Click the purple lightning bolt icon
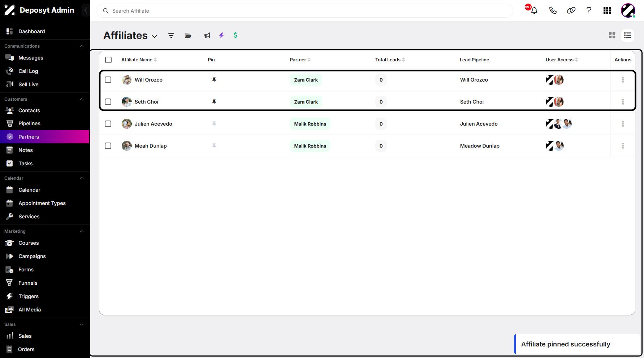This screenshot has height=358, width=644. pos(221,35)
